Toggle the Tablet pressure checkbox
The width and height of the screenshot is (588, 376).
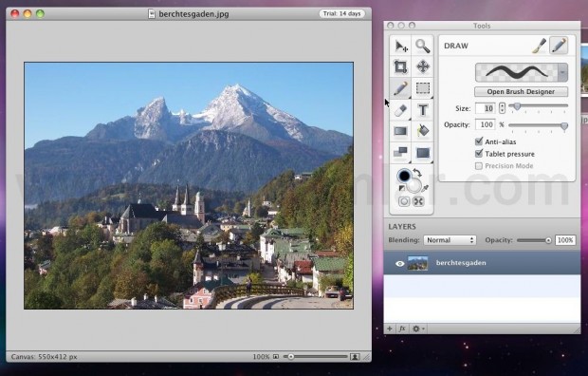pyautogui.click(x=479, y=153)
